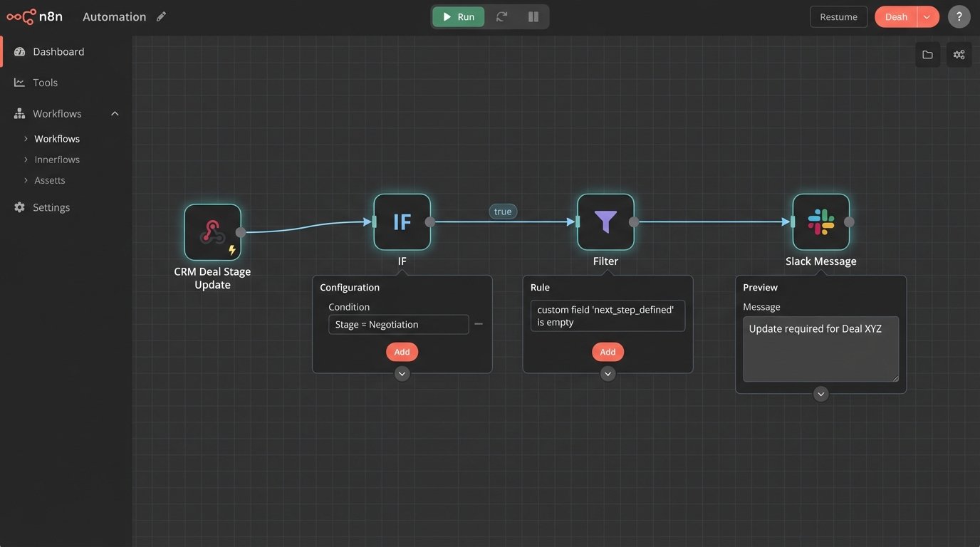Click the node-settings icon at top right
The width and height of the screenshot is (980, 547).
(x=958, y=53)
